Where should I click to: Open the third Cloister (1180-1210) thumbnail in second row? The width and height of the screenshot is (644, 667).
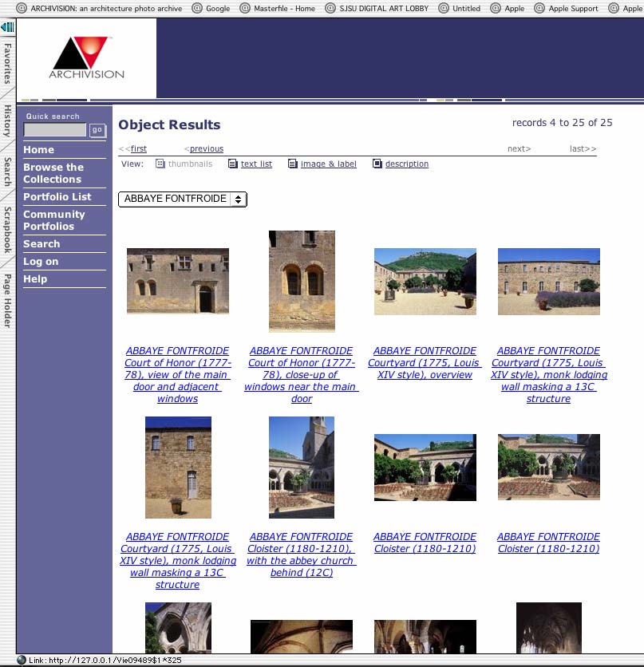(425, 467)
